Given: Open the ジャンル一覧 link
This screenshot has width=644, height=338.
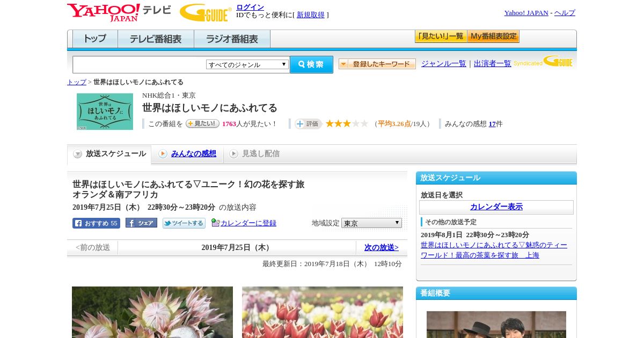Looking at the screenshot, I should (x=444, y=64).
